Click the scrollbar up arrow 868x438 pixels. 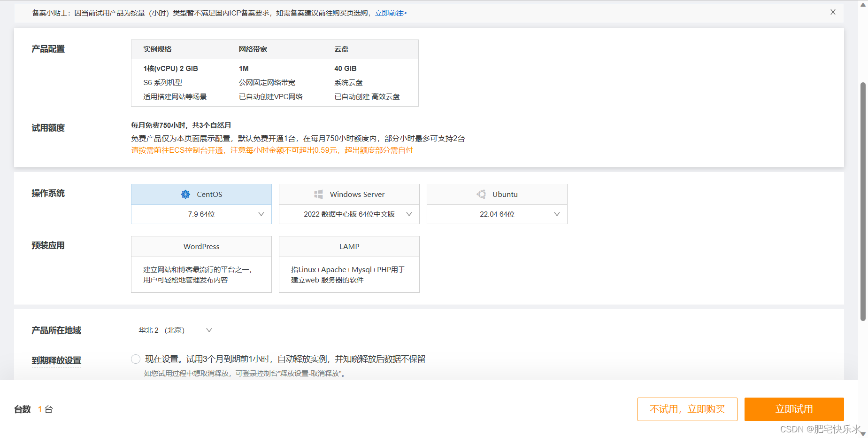863,5
